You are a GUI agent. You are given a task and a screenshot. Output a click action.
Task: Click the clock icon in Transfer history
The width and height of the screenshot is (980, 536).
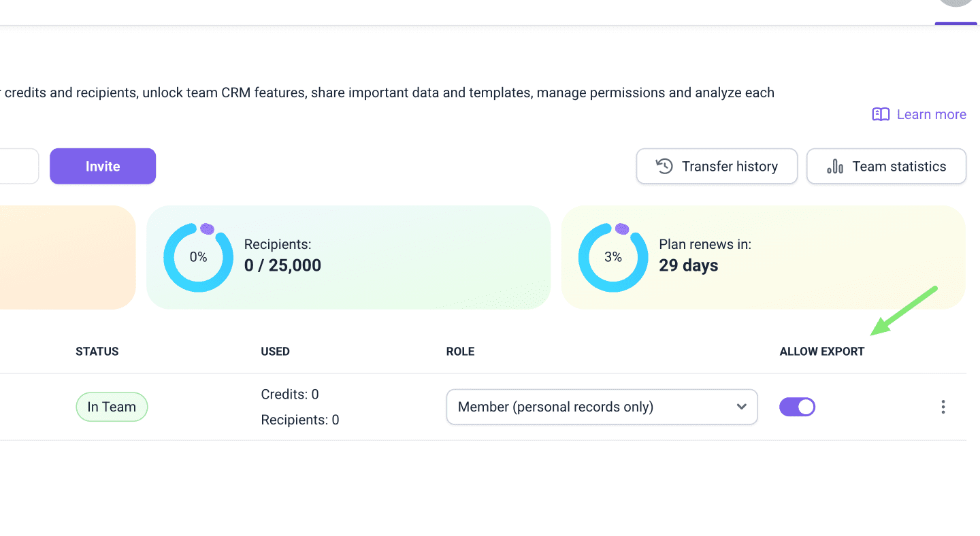tap(664, 167)
